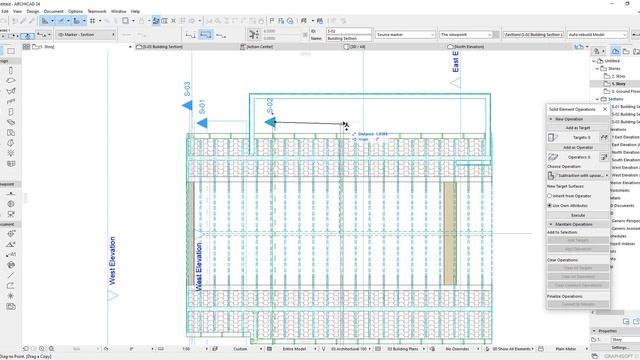The width and height of the screenshot is (640, 360).
Task: Click the Add as Operator button
Action: tap(578, 147)
